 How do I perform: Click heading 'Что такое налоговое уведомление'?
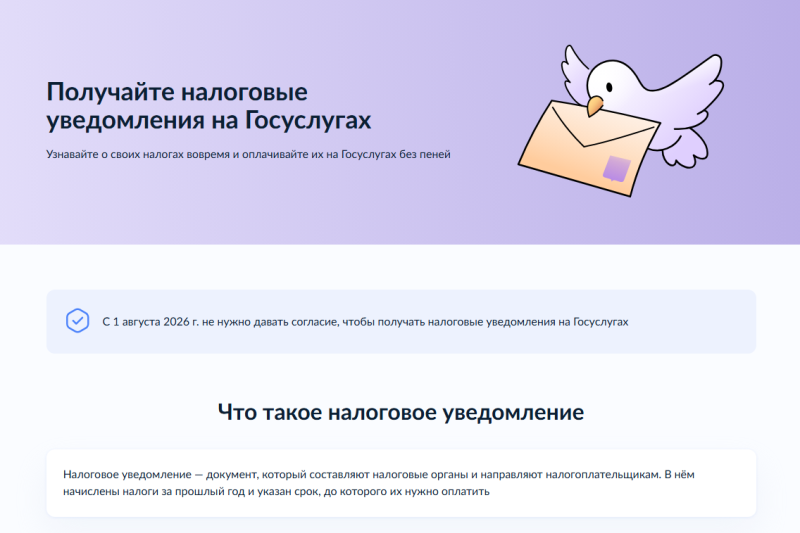[x=401, y=412]
